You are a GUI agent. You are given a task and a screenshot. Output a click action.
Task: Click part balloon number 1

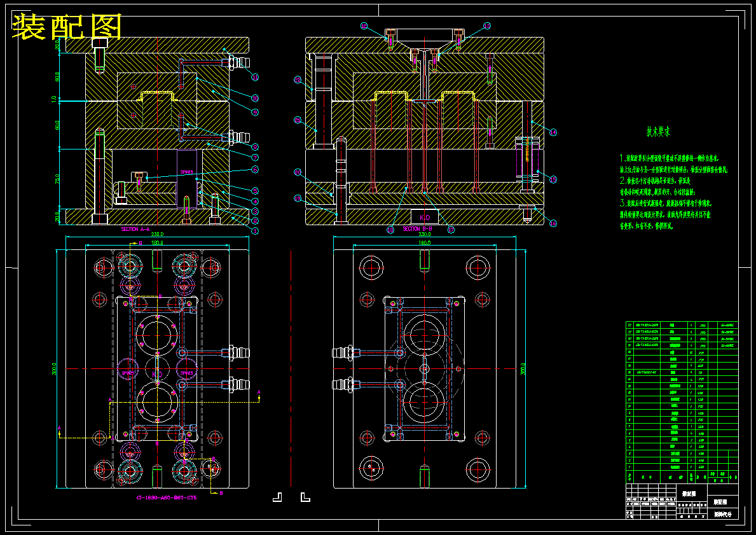[x=255, y=231]
